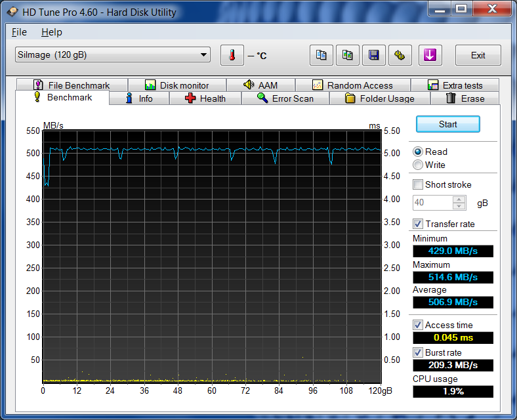Copy benchmark results as text
The image size is (517, 420).
321,55
